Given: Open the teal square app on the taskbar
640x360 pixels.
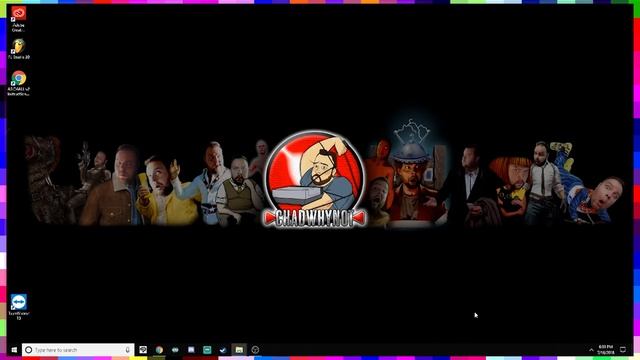Looking at the screenshot, I should (x=207, y=350).
